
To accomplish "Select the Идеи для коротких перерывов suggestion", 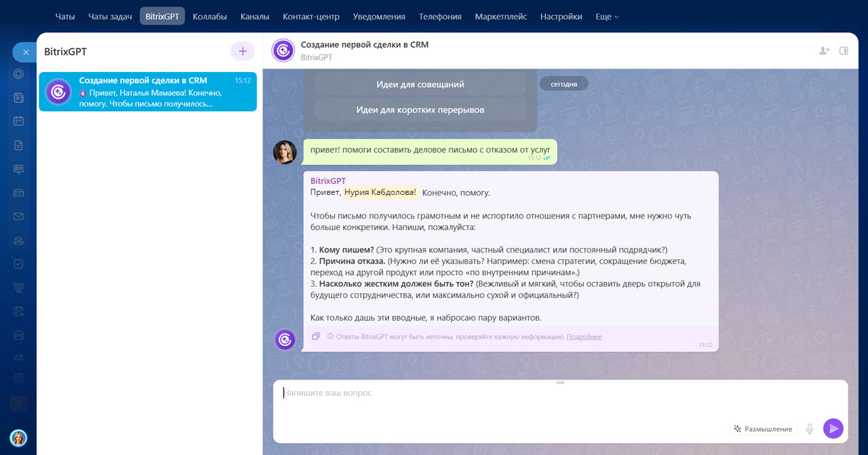I will (x=420, y=109).
